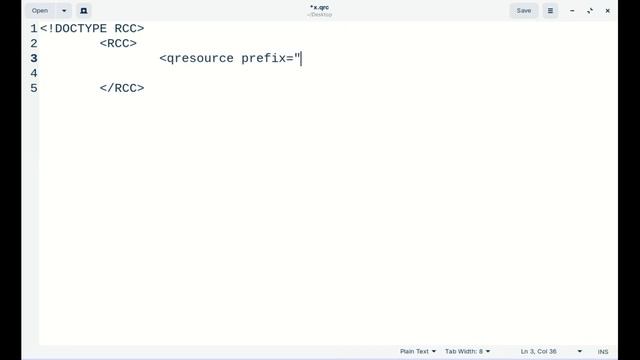Restore the editor window size
This screenshot has height=360, width=640.
[590, 11]
